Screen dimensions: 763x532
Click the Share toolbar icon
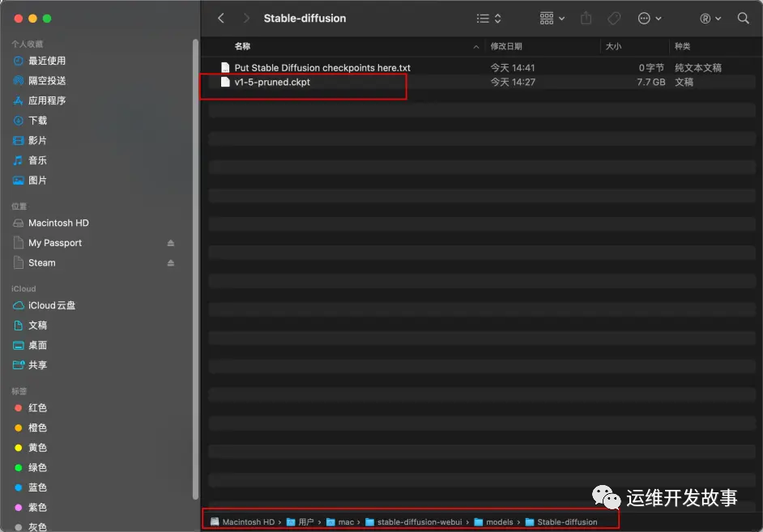pyautogui.click(x=586, y=19)
